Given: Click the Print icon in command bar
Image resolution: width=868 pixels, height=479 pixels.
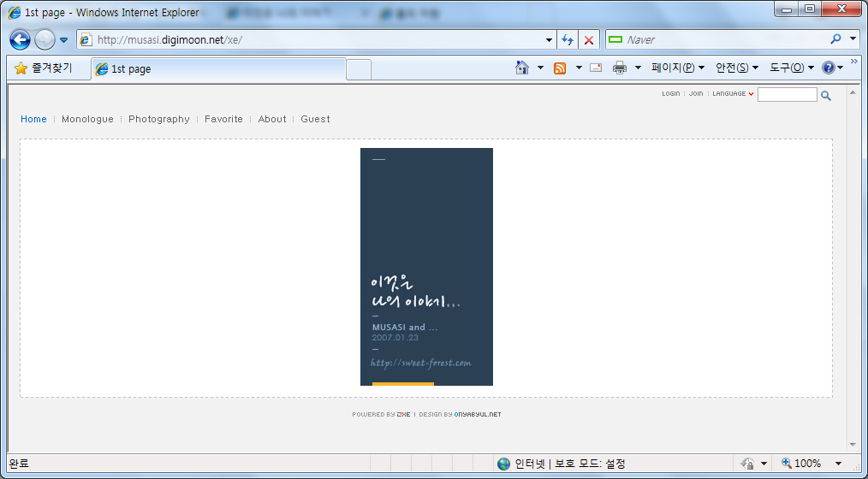Looking at the screenshot, I should (x=620, y=68).
